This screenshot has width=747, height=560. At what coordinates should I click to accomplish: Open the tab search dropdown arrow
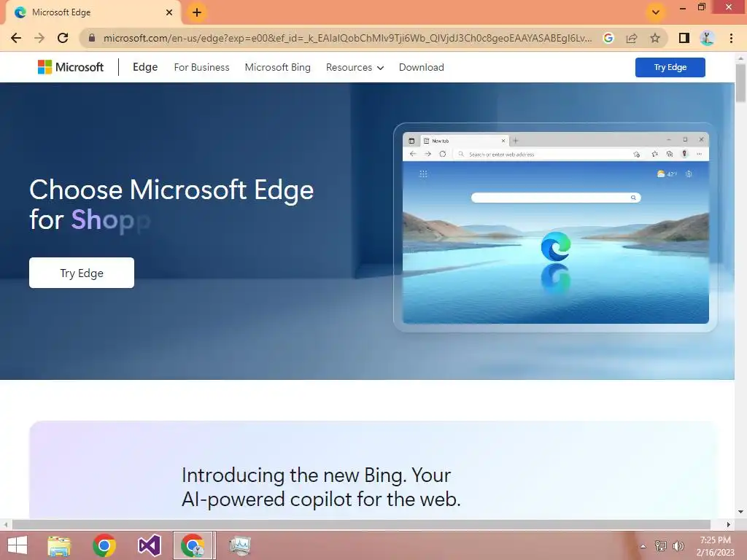[656, 12]
